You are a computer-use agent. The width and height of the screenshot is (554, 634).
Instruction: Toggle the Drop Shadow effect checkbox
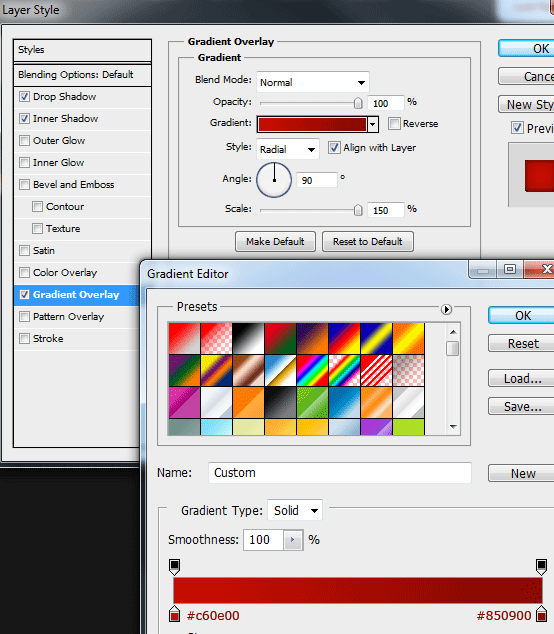24,97
